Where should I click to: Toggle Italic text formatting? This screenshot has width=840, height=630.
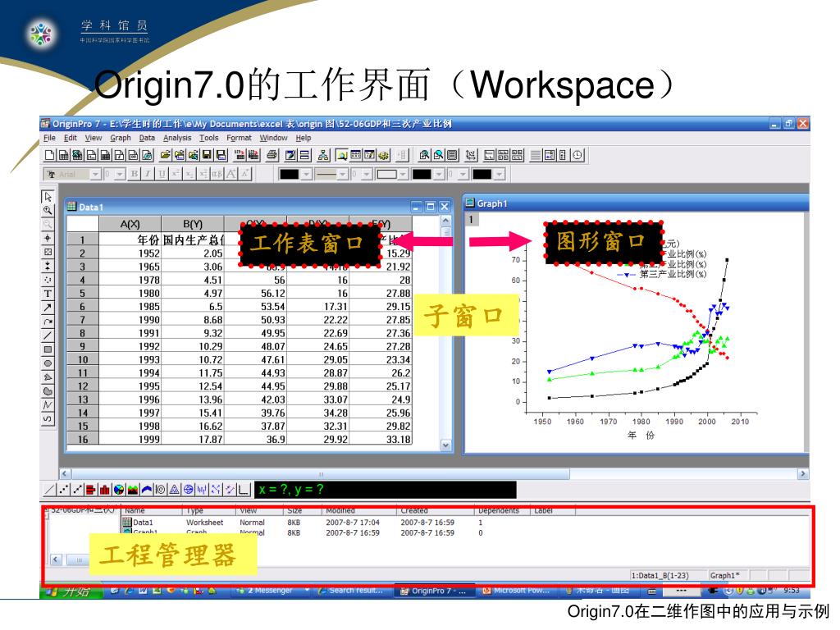click(148, 174)
